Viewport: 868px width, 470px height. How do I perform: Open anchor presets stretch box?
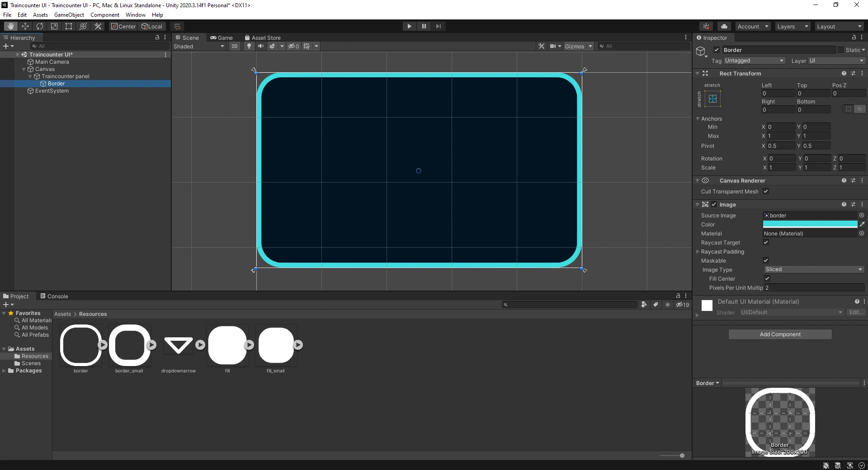[x=712, y=99]
